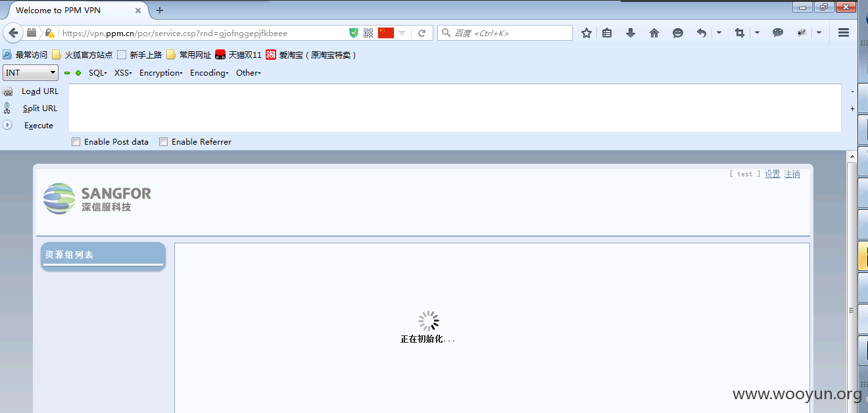
Task: Open 常用网址 bookmark folder
Action: [189, 55]
